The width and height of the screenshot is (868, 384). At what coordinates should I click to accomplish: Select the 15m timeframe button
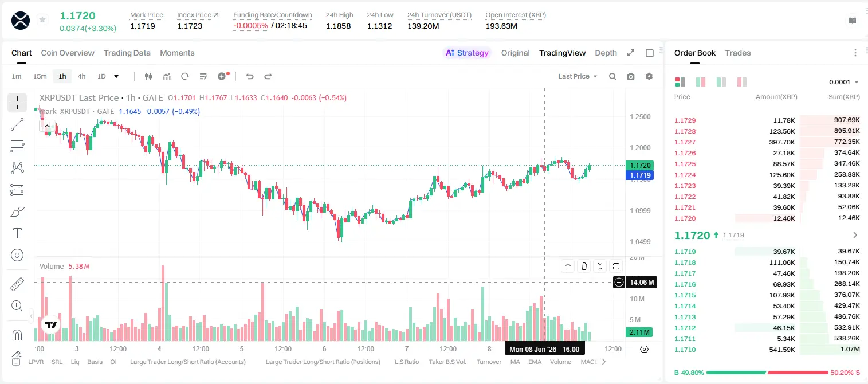click(40, 76)
